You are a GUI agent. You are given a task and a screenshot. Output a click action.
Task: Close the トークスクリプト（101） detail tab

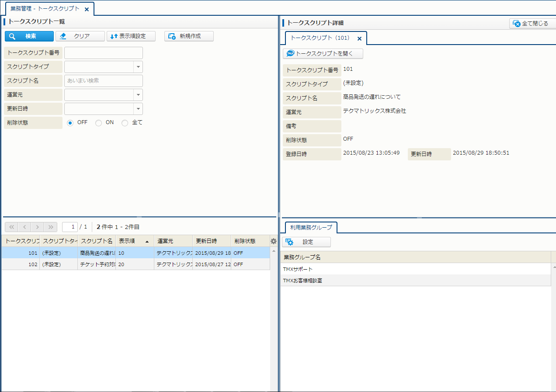(359, 39)
